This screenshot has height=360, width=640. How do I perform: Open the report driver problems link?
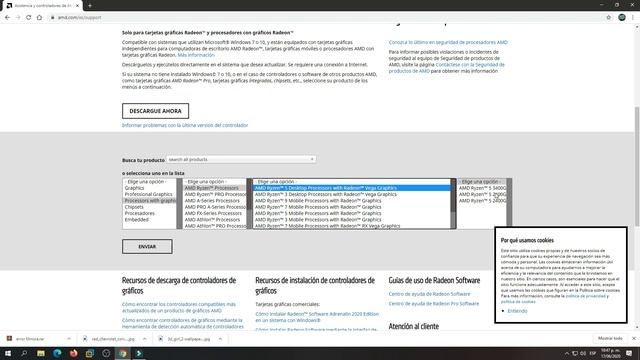pyautogui.click(x=185, y=125)
